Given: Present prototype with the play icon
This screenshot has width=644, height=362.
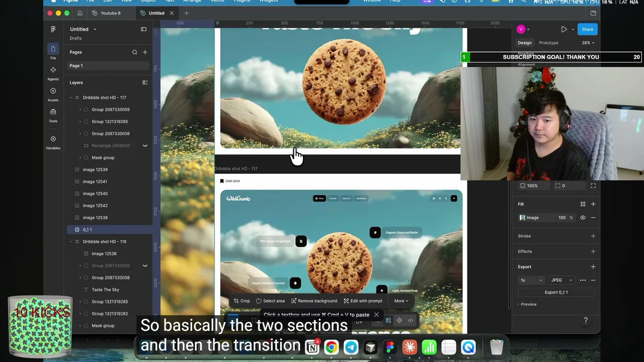Looking at the screenshot, I should 564,29.
